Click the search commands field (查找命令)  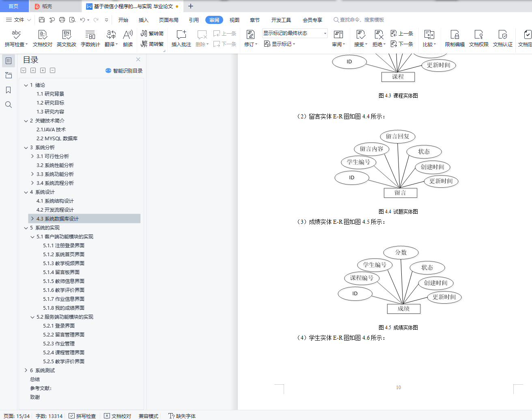click(359, 20)
